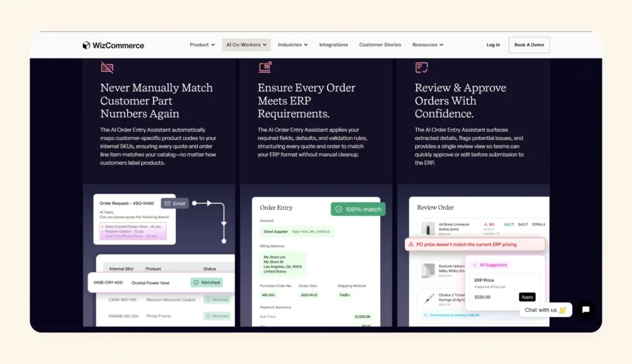Expand the Industries dropdown menu
This screenshot has width=632, height=364.
pos(293,45)
